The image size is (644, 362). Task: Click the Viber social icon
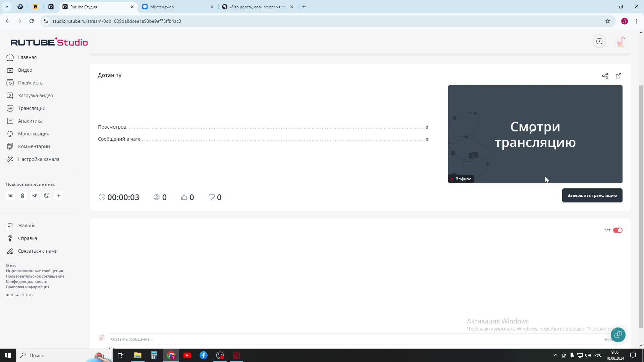(47, 196)
